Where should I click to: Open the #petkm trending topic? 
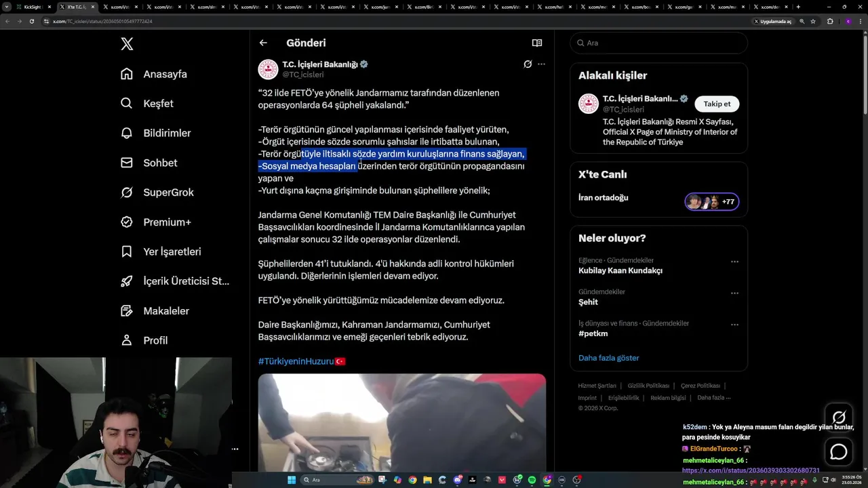(593, 333)
